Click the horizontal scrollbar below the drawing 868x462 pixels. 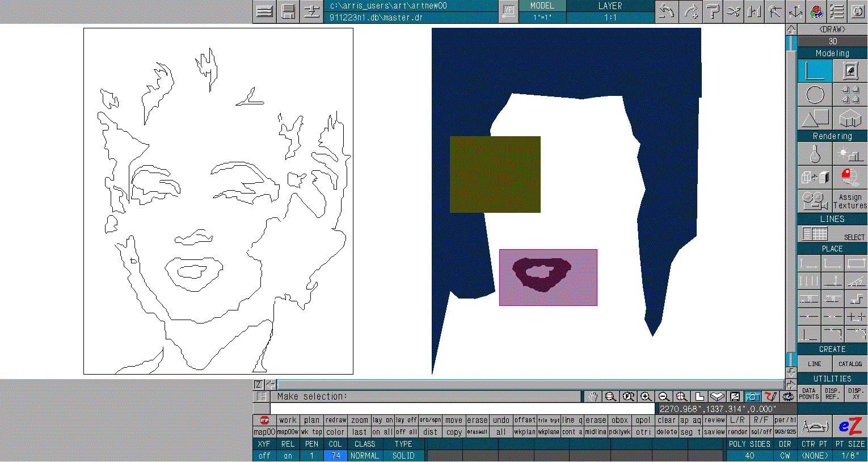[x=530, y=385]
